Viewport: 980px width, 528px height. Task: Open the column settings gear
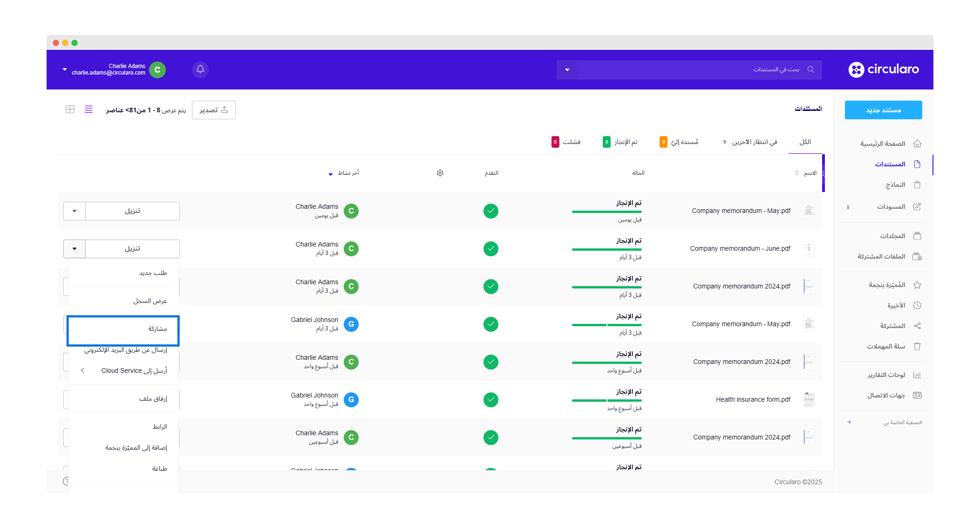(440, 173)
